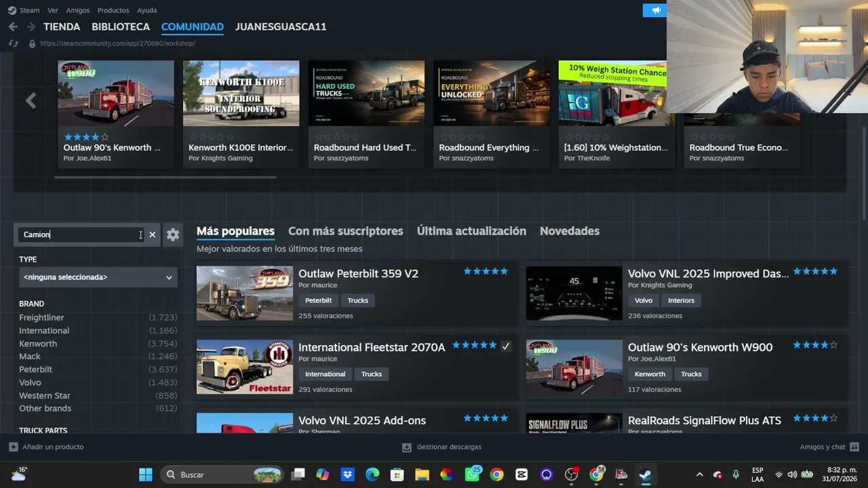Open Volvo VNL 2025 Add-ons title

point(362,421)
